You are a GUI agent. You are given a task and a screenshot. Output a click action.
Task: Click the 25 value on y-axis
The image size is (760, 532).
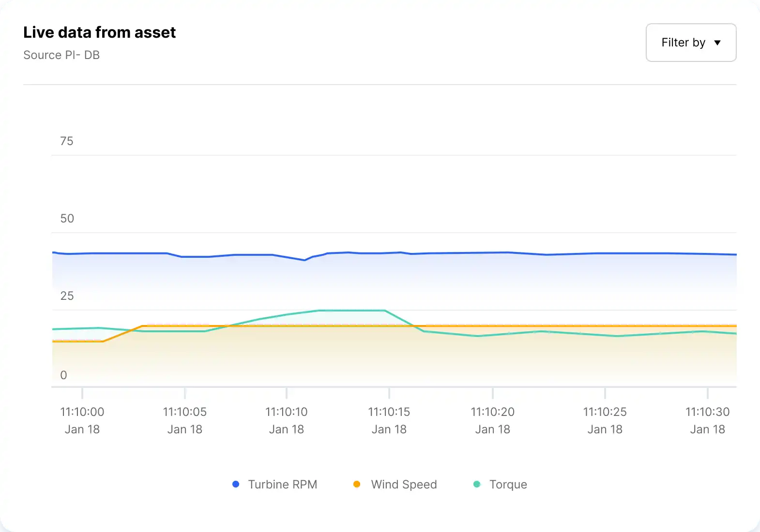67,296
